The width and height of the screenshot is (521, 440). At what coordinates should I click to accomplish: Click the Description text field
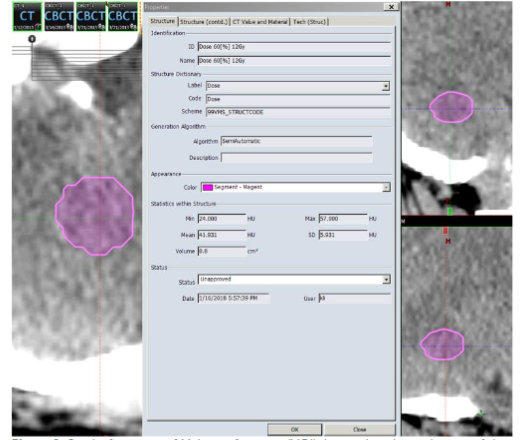297,158
